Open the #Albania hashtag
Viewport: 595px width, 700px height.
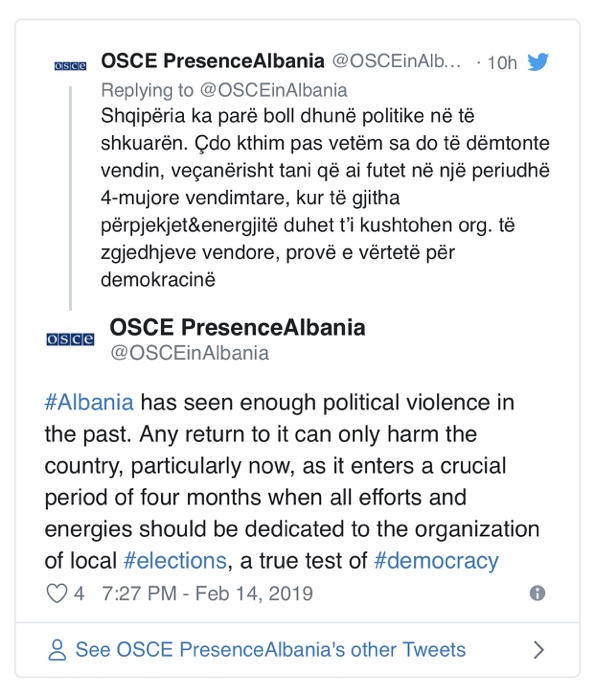click(89, 402)
